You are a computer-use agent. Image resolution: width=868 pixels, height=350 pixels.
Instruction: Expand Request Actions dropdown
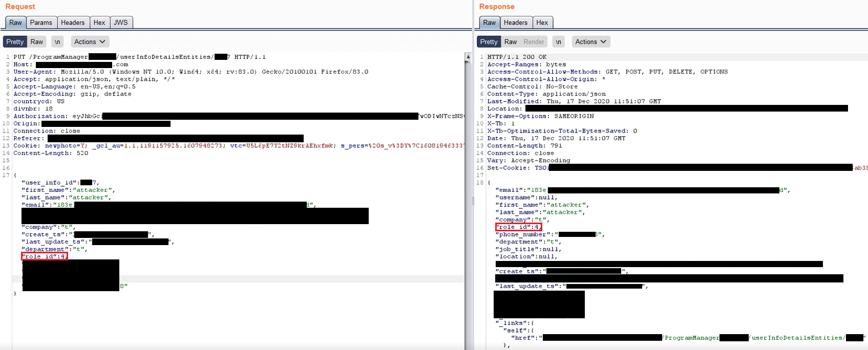point(90,42)
